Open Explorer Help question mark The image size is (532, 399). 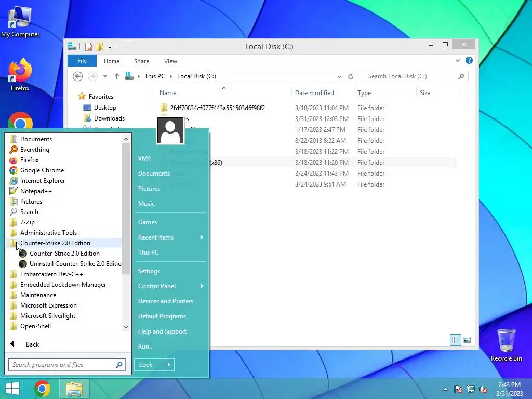469,60
